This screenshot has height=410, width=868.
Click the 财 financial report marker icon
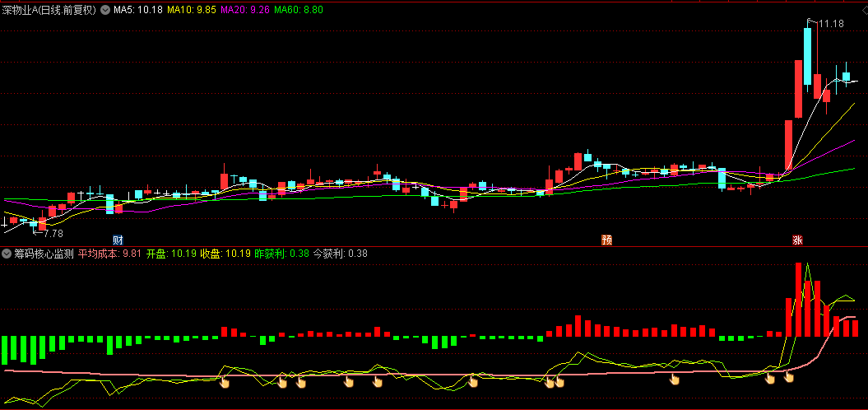point(118,240)
